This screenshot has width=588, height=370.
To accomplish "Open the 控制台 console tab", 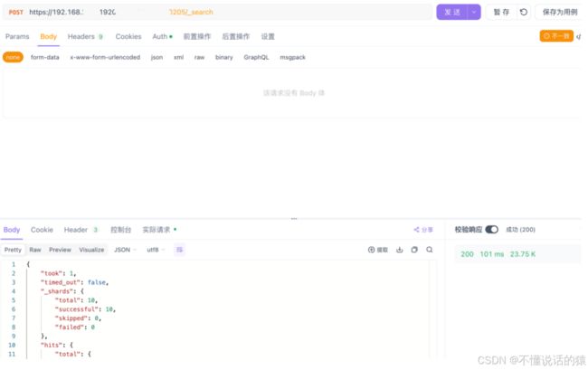I will point(120,230).
